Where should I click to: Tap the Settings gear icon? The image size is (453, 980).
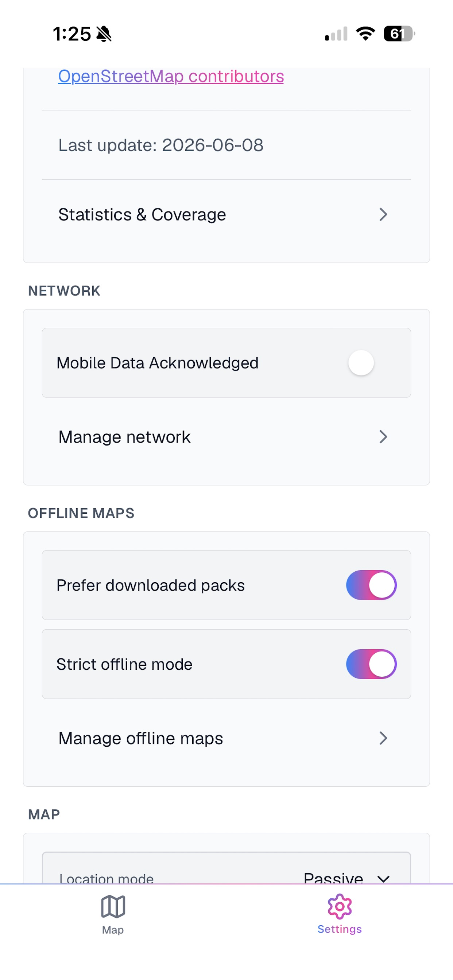[x=340, y=906]
